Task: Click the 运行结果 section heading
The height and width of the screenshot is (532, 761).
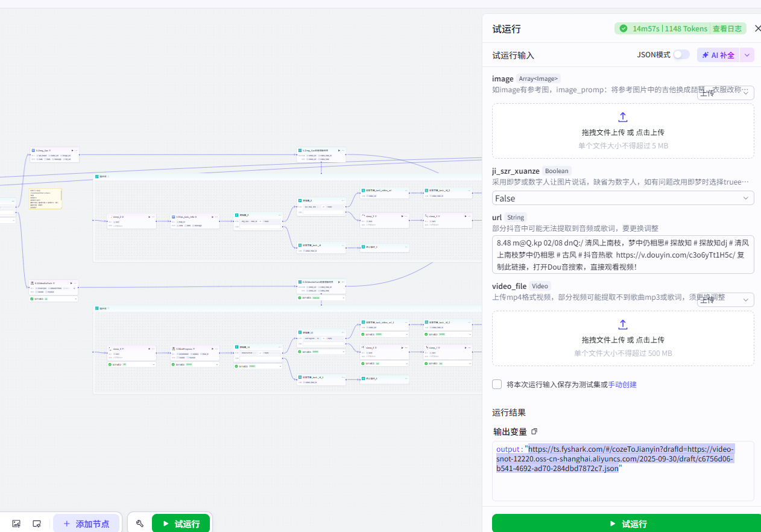Action: tap(509, 413)
